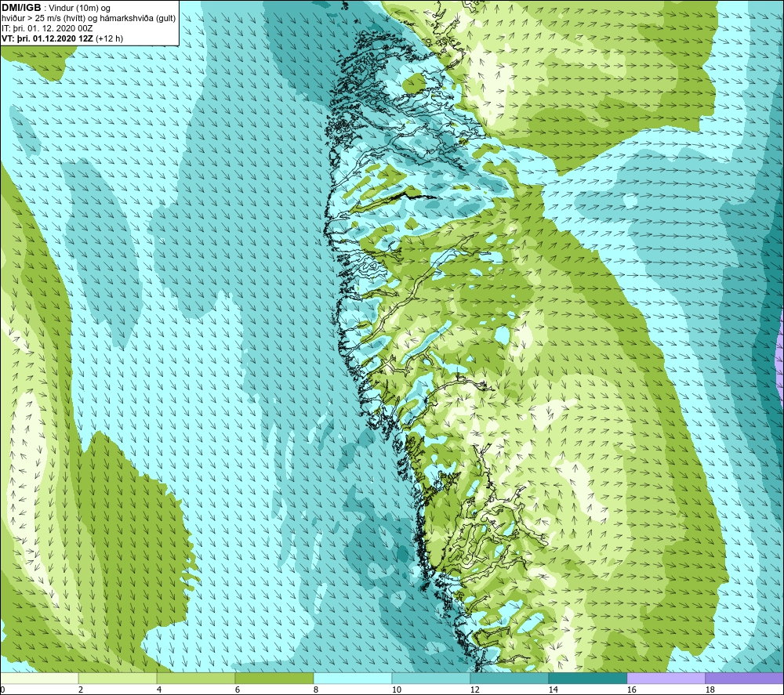The image size is (784, 695).
Task: Click the legend value label '6'
Action: tap(238, 690)
